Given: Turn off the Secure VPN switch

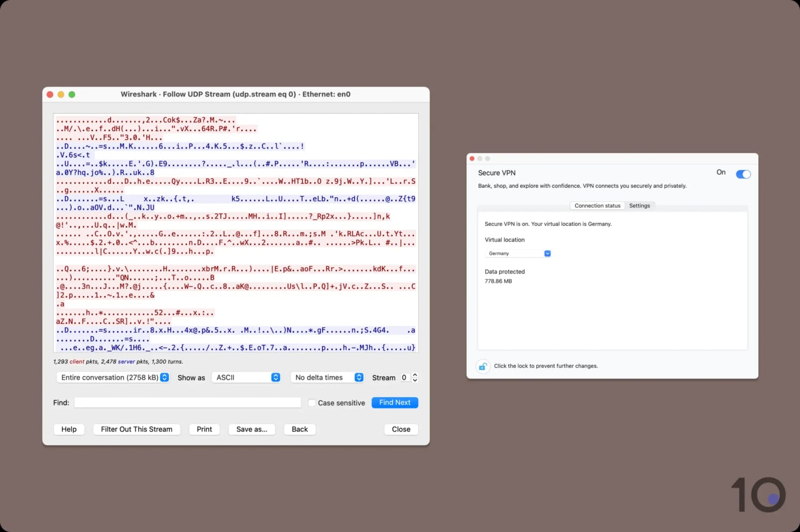Looking at the screenshot, I should (x=743, y=174).
